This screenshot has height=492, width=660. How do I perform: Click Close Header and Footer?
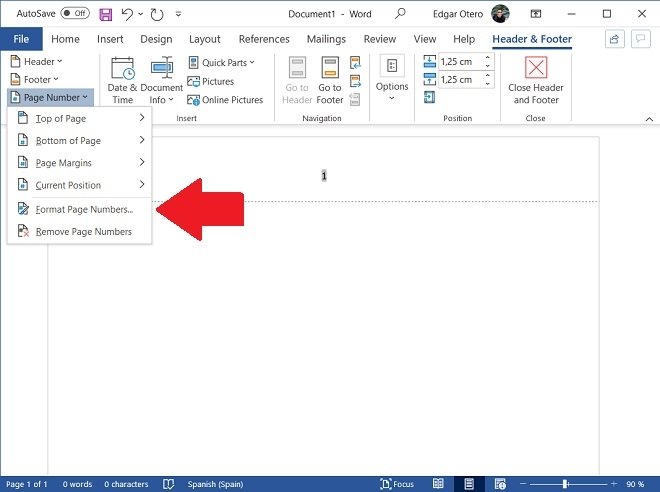pos(535,80)
